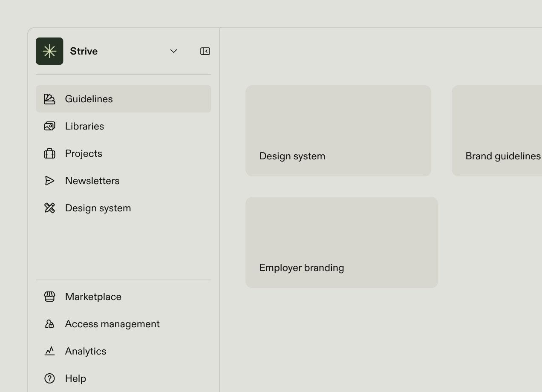
Task: Open the Design system guideline card
Action: [x=338, y=130]
